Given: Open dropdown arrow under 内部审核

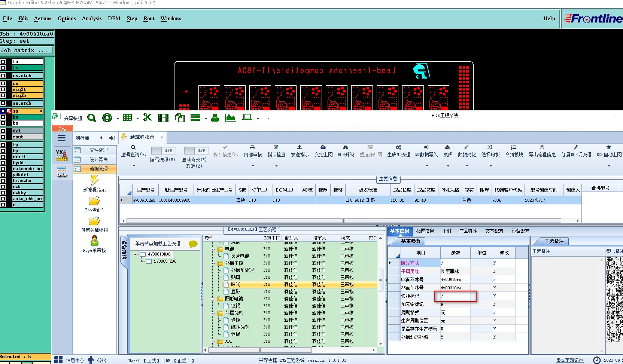Looking at the screenshot, I should [x=253, y=166].
